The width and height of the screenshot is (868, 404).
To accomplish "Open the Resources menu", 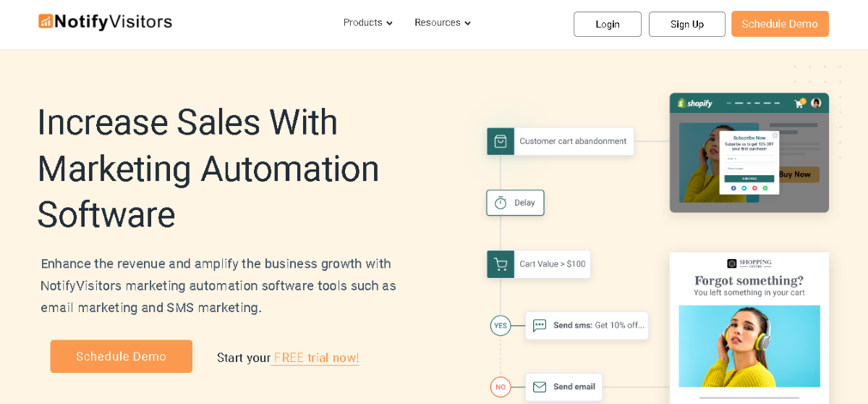I will point(443,22).
